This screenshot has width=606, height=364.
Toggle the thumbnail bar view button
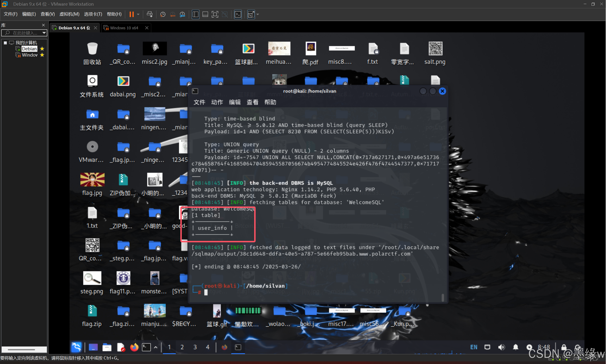(x=205, y=14)
